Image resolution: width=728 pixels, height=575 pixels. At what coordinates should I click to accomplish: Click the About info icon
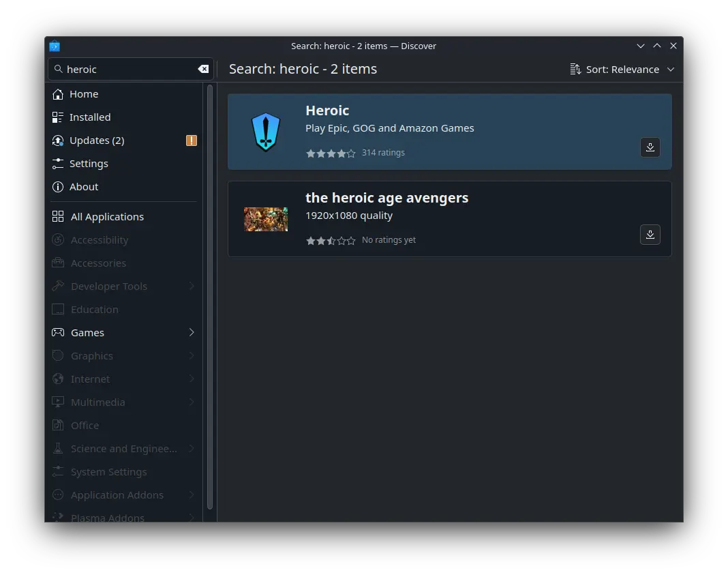[58, 187]
